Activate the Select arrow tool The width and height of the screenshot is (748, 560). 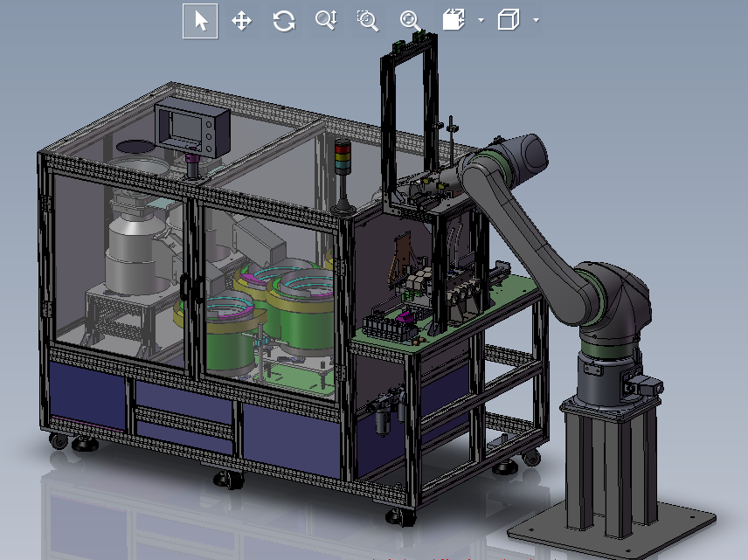[200, 21]
